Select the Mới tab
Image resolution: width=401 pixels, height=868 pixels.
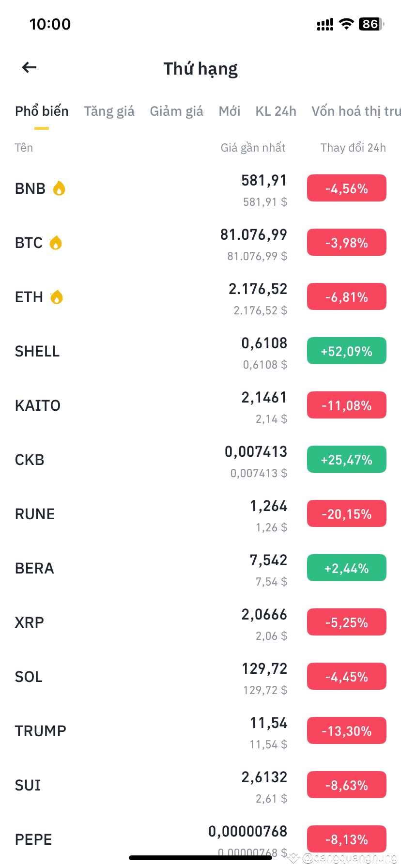tap(230, 111)
